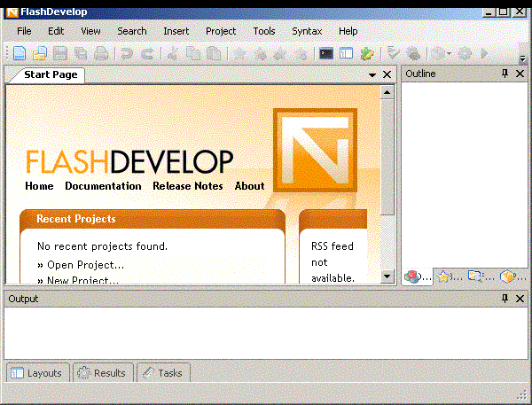Click the Open File folder icon
The width and height of the screenshot is (532, 405).
[x=40, y=53]
